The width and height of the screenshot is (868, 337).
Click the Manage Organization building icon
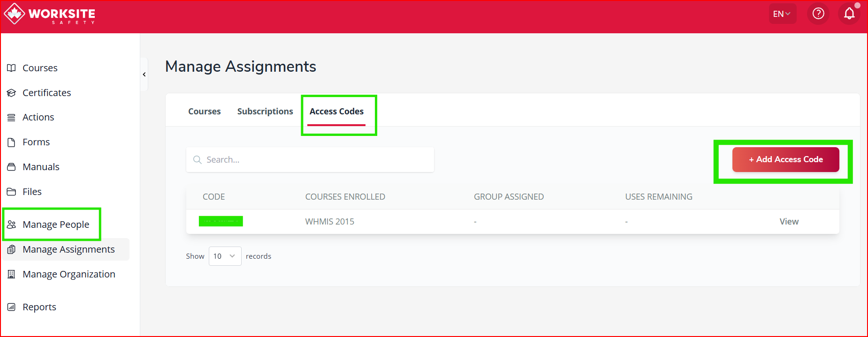click(11, 274)
